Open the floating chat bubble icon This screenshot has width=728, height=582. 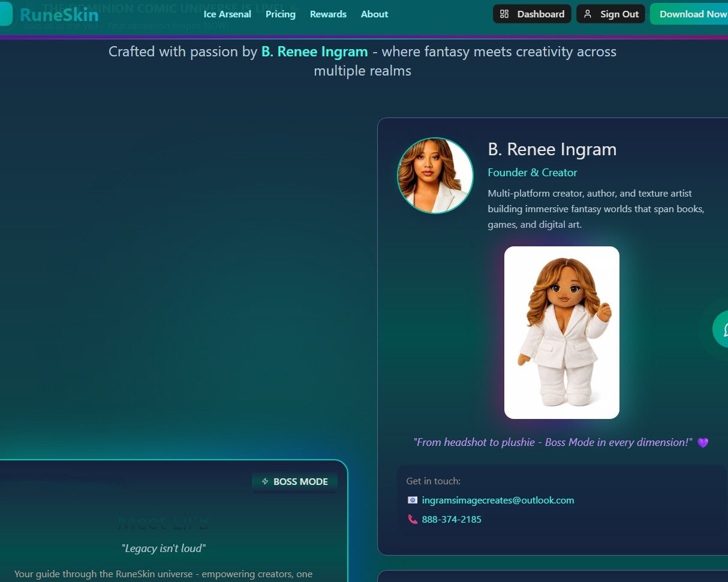tap(721, 329)
